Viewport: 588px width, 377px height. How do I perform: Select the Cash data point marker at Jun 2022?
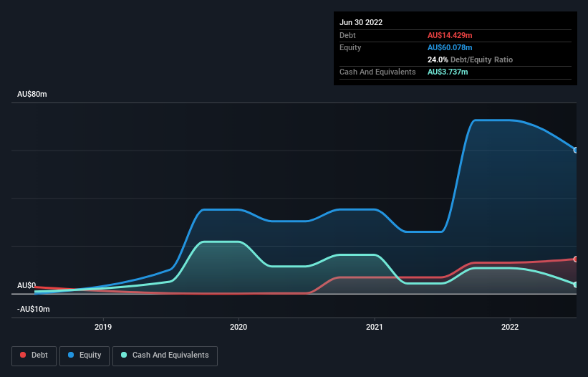click(576, 285)
